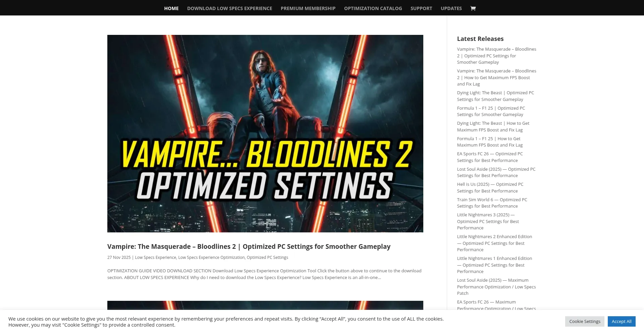Filter by Low Specs Experience Optimization category
644x333 pixels.
coord(211,258)
